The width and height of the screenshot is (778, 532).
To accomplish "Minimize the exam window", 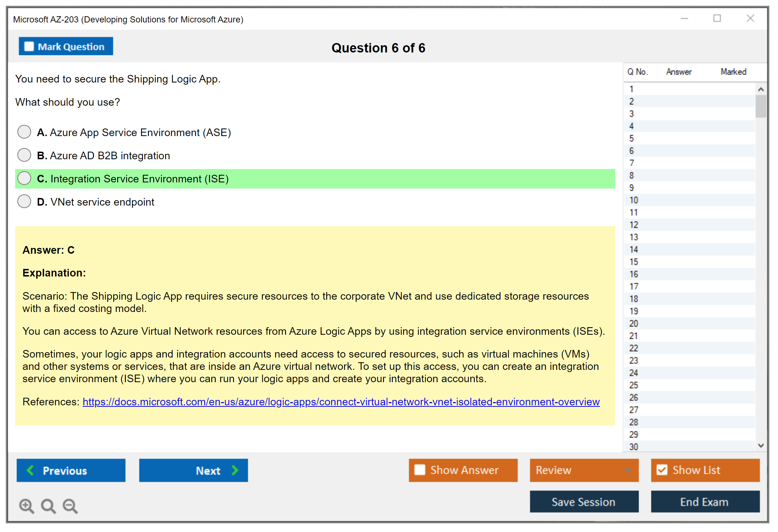I will (x=684, y=18).
